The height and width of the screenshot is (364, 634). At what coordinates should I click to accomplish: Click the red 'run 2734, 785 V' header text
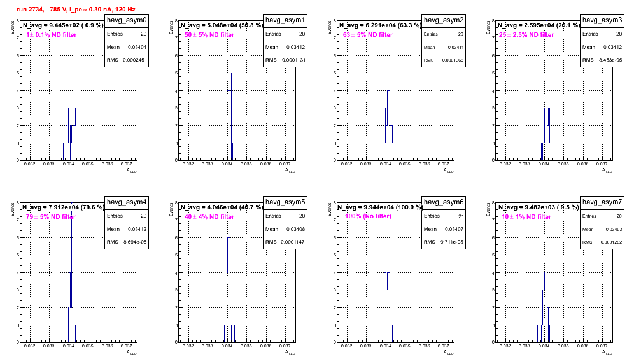(76, 10)
